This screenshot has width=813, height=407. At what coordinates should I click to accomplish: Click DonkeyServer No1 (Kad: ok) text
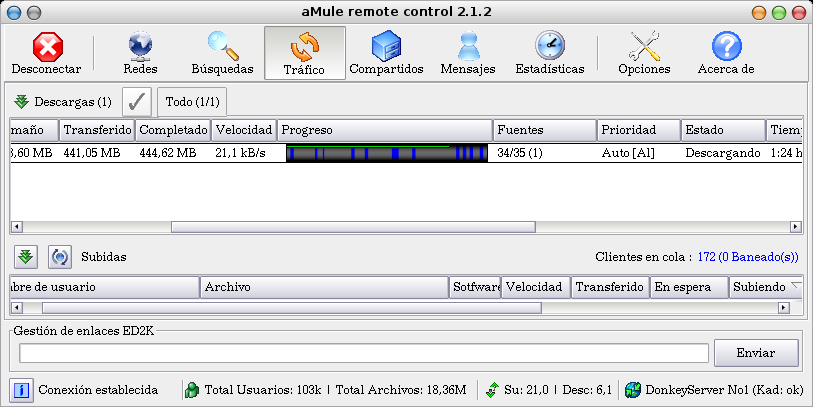pos(724,390)
